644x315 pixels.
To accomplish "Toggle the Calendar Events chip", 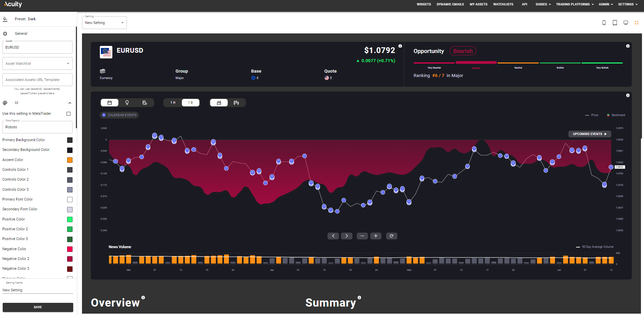I will (119, 115).
